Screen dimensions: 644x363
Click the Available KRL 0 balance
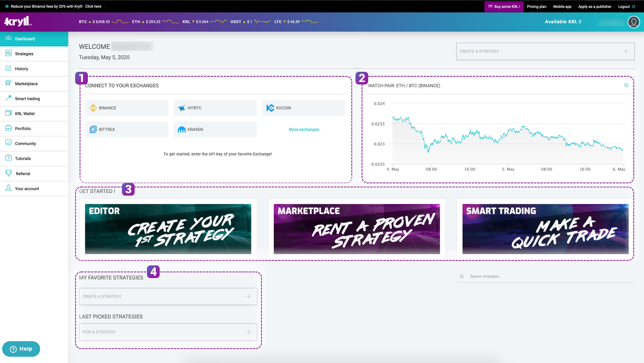click(x=563, y=22)
